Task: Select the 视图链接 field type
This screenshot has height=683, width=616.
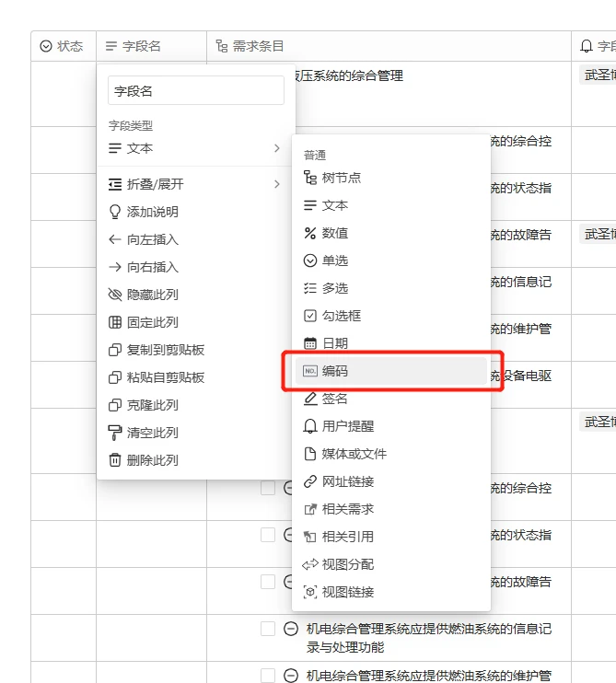Action: pos(390,592)
